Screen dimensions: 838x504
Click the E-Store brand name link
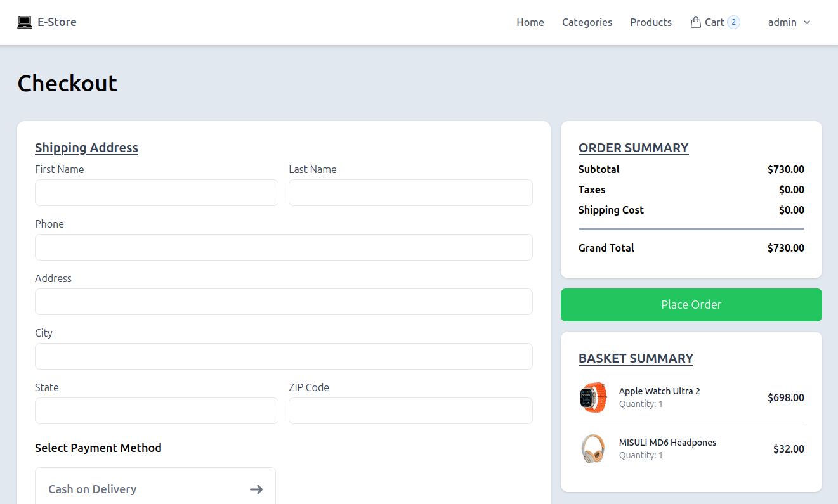tap(57, 22)
